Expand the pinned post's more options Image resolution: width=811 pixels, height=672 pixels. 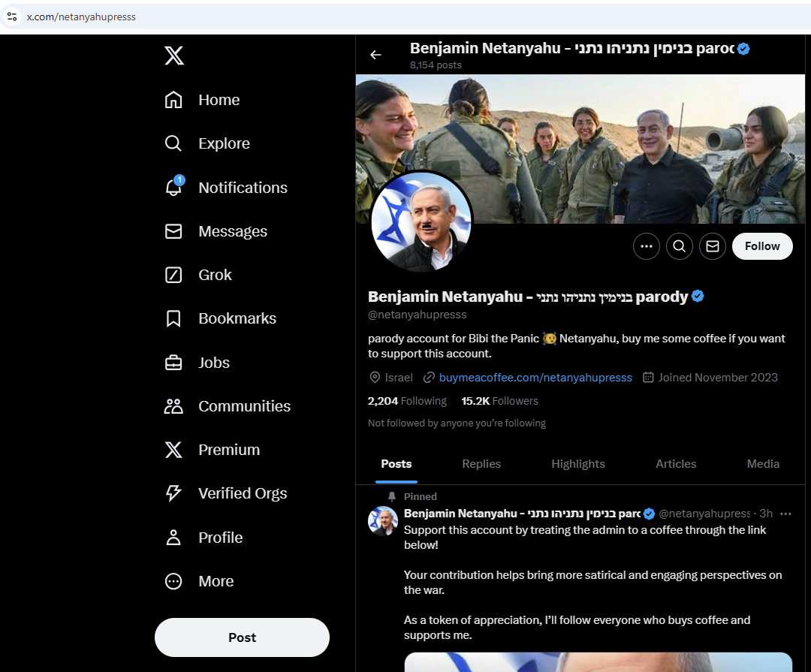785,514
